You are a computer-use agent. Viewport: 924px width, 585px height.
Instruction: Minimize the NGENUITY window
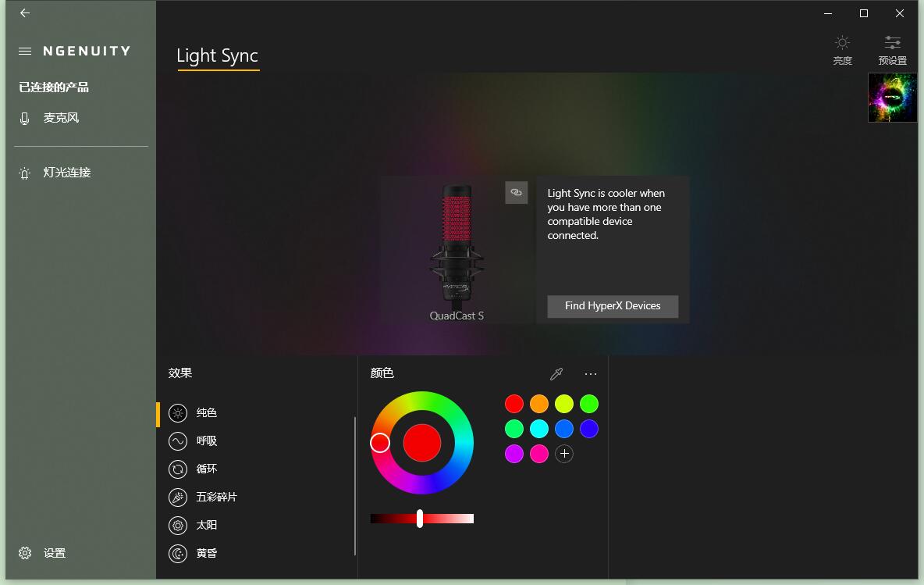pyautogui.click(x=828, y=13)
